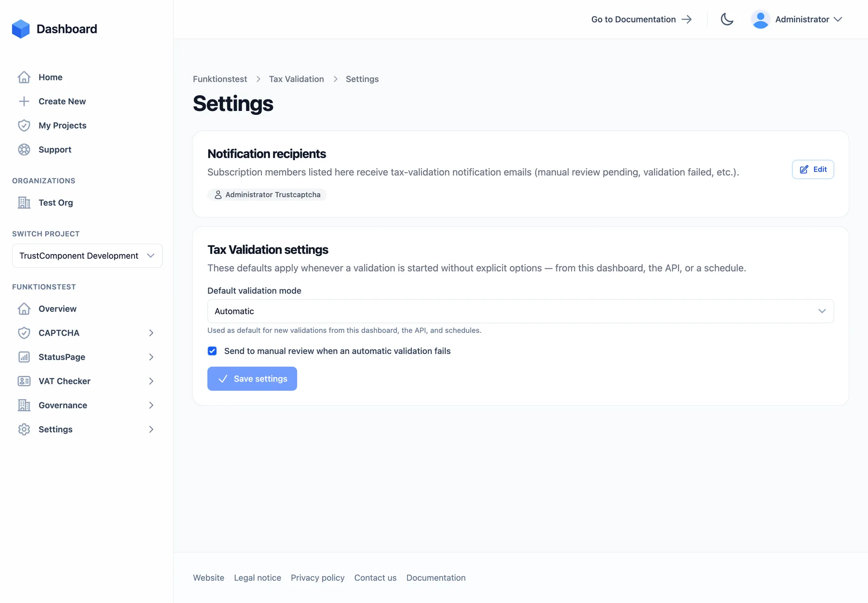Open the Legal notice footer link
The height and width of the screenshot is (603, 868).
[x=258, y=578]
